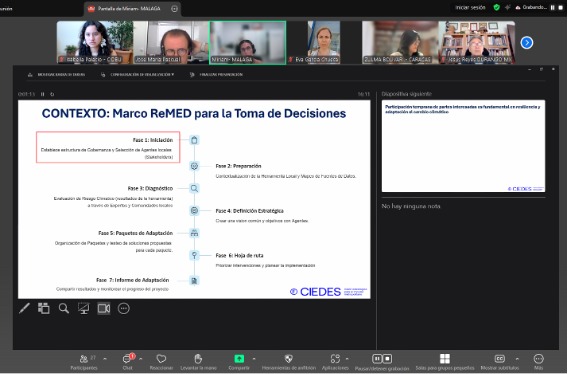Screen dimensions: 568x374
Task: Pause the presenter view timer
Action: (x=42, y=94)
